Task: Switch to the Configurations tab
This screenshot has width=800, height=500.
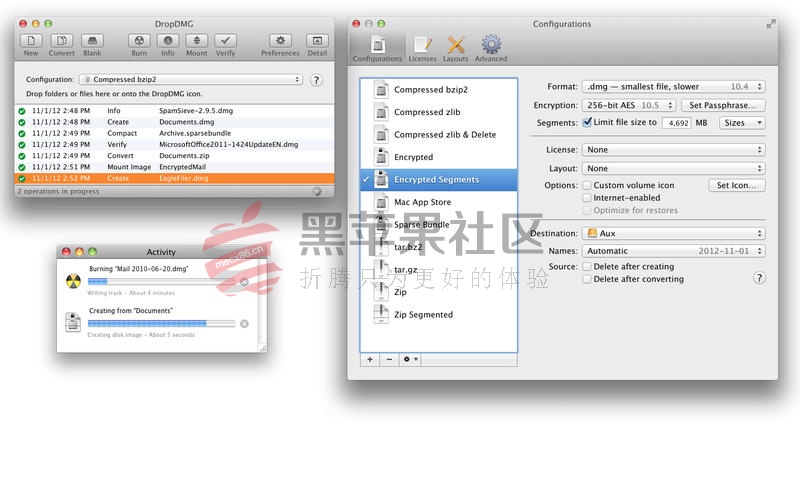Action: 378,49
